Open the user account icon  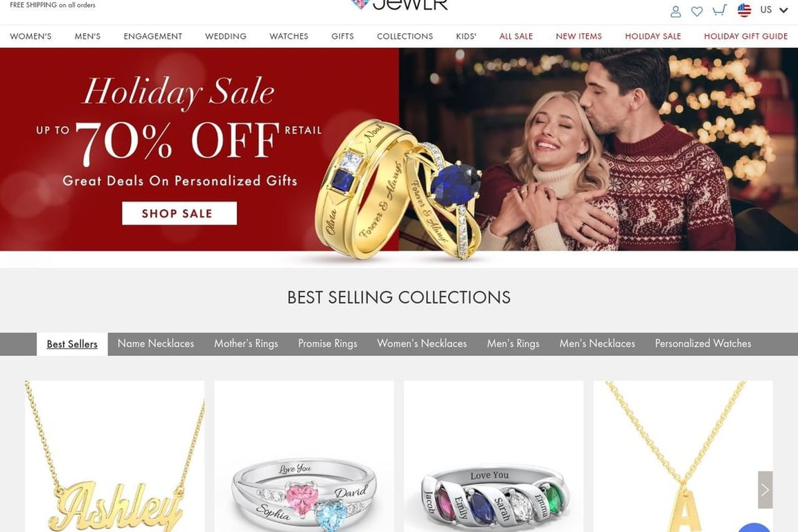pyautogui.click(x=675, y=11)
